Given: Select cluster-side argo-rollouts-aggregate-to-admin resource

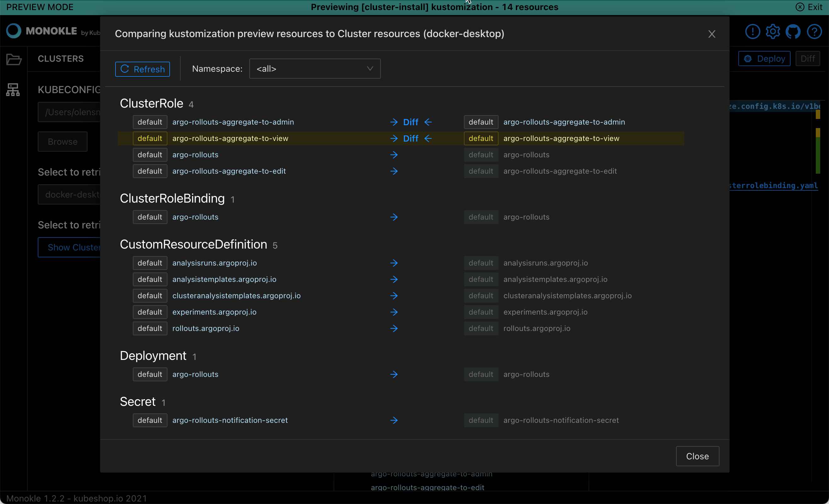Looking at the screenshot, I should [x=564, y=122].
